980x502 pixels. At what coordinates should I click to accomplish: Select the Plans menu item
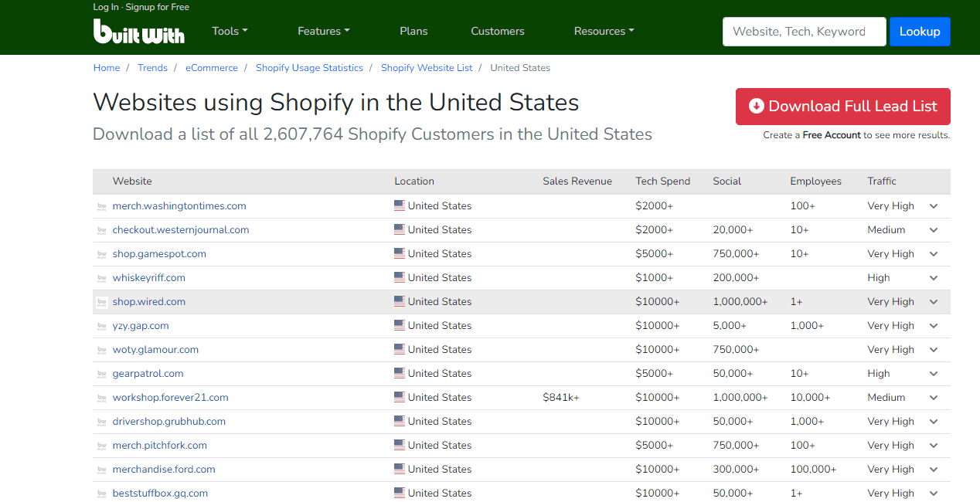pyautogui.click(x=413, y=31)
